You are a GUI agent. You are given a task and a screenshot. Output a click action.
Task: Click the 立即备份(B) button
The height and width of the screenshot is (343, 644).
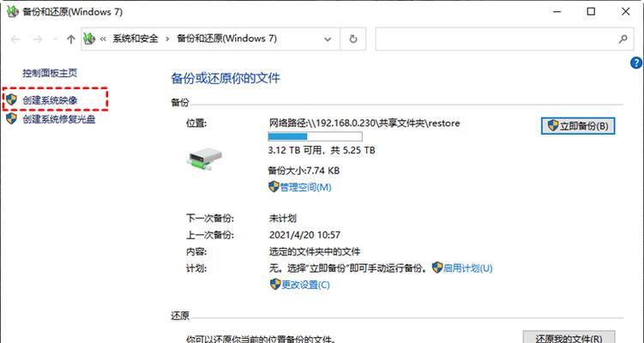(578, 126)
